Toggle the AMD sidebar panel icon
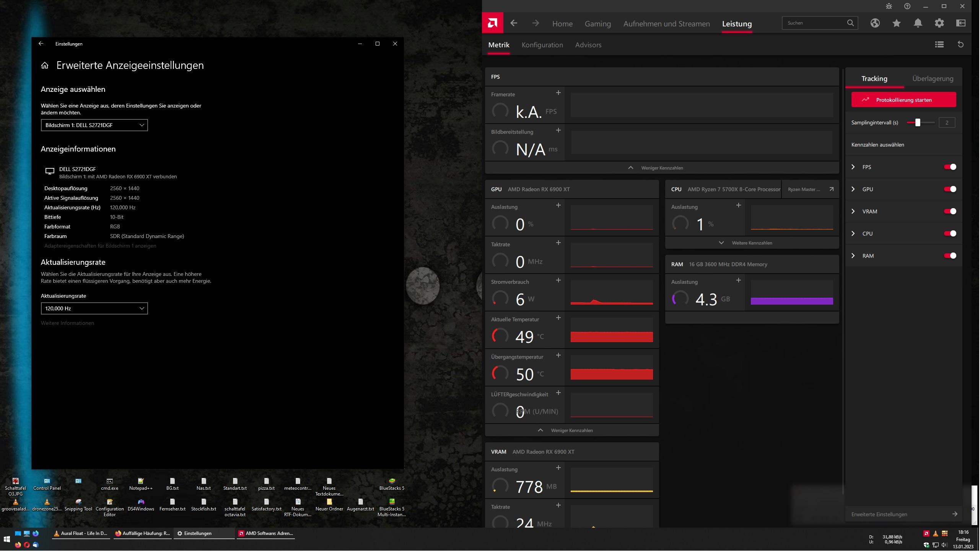 pyautogui.click(x=961, y=23)
